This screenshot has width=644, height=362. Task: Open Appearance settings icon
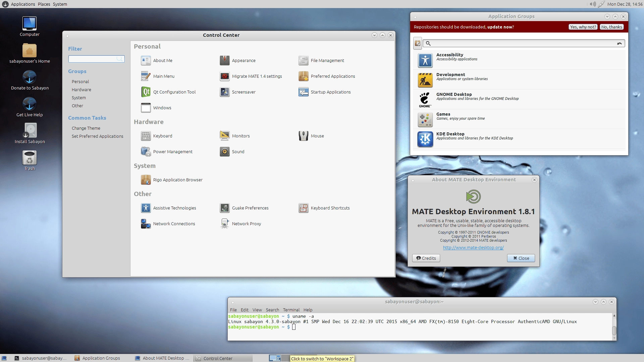[x=224, y=61]
